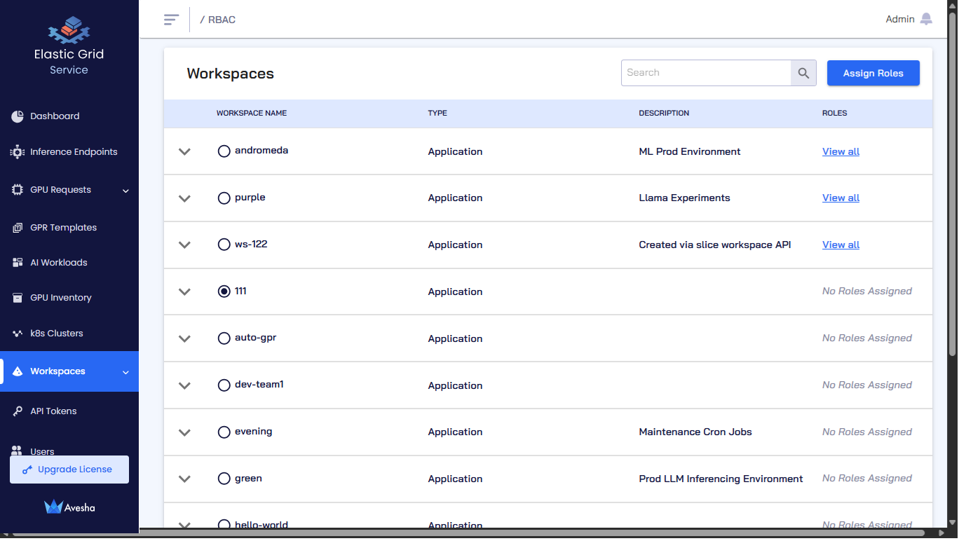Image resolution: width=980 pixels, height=548 pixels.
Task: Click the k8s Clusters icon
Action: (x=18, y=334)
